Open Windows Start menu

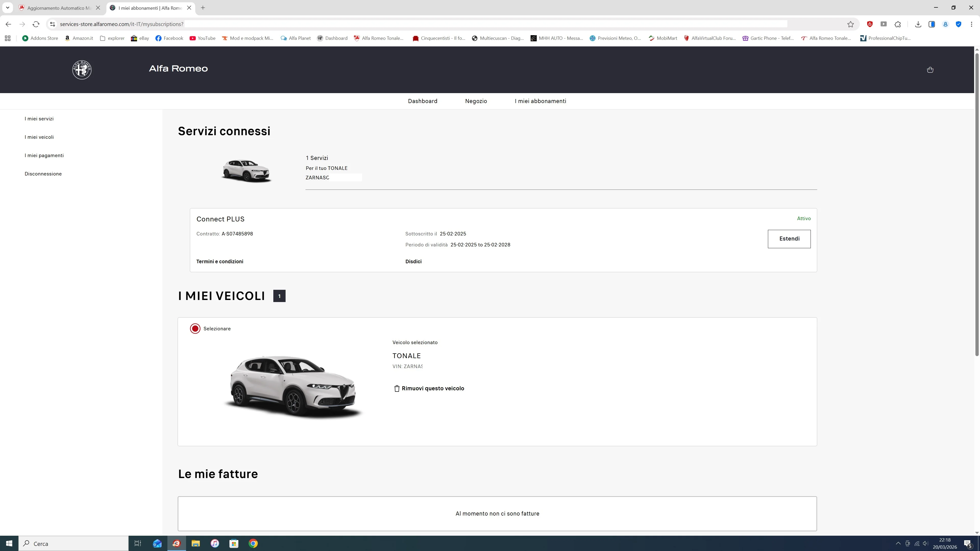click(9, 543)
